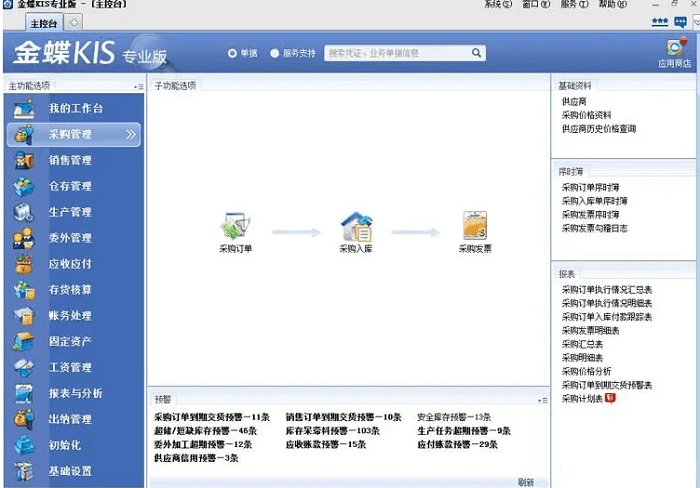Viewport: 700px width, 488px height.
Task: Open 供应商历史价格查询 link
Action: tap(599, 129)
